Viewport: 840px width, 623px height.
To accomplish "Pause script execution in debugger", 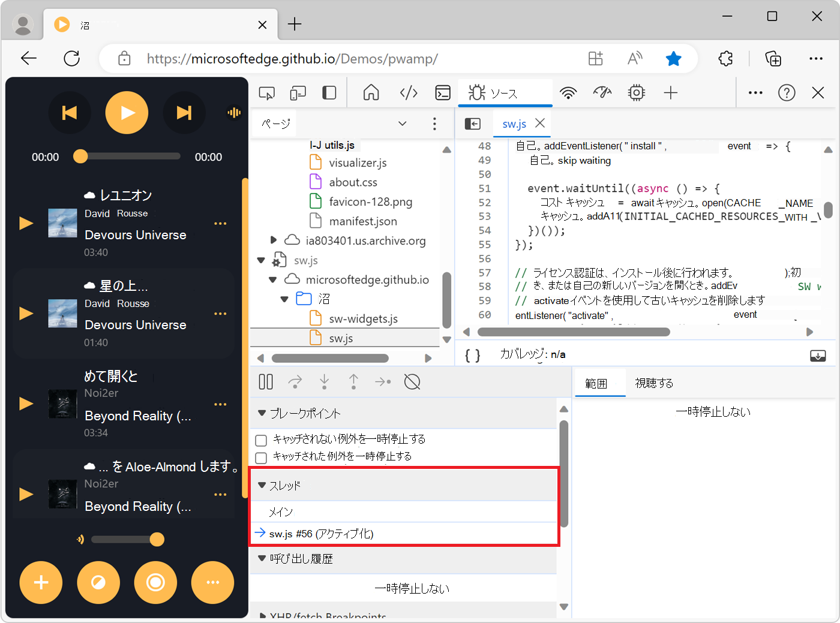I will [x=266, y=382].
